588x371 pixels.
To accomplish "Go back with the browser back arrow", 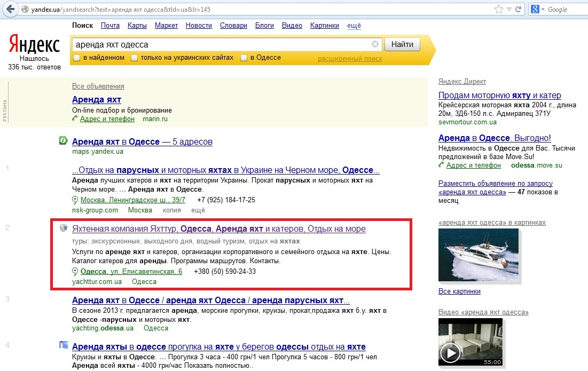I will [11, 9].
